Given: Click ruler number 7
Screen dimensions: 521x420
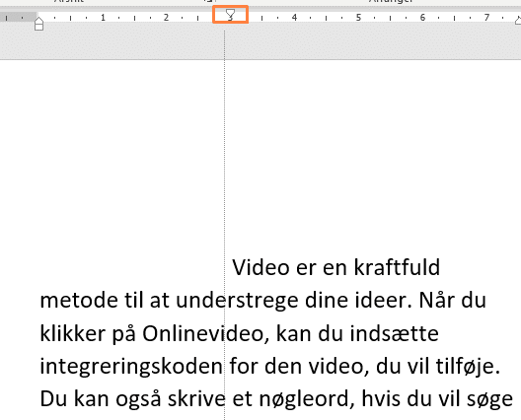Looking at the screenshot, I should click(486, 18).
